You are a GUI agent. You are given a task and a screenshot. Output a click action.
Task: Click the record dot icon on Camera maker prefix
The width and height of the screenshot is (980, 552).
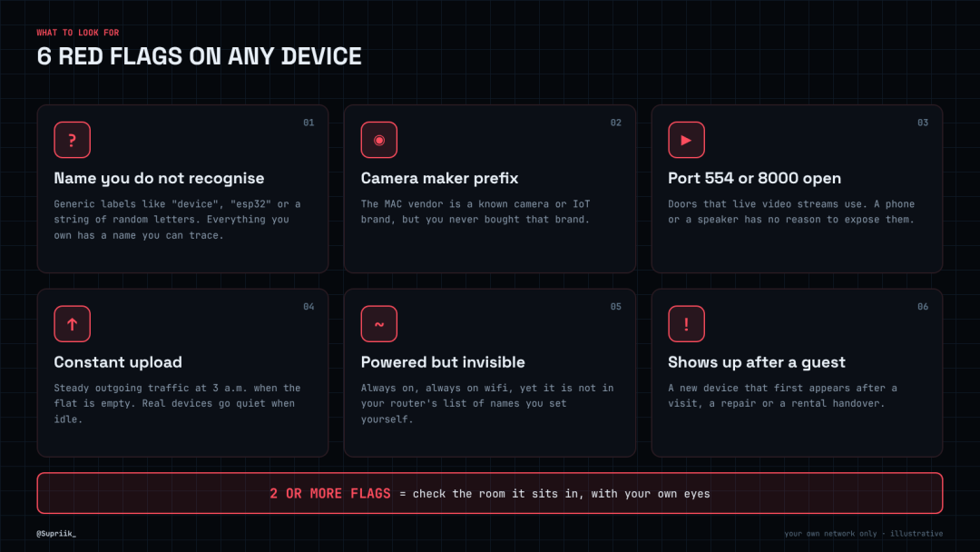[378, 140]
